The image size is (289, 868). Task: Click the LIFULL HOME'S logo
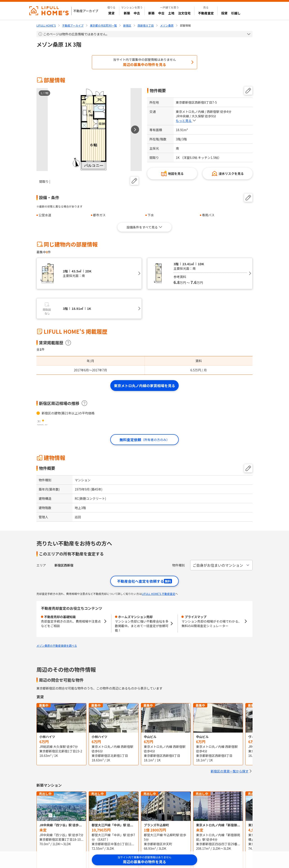click(x=49, y=11)
